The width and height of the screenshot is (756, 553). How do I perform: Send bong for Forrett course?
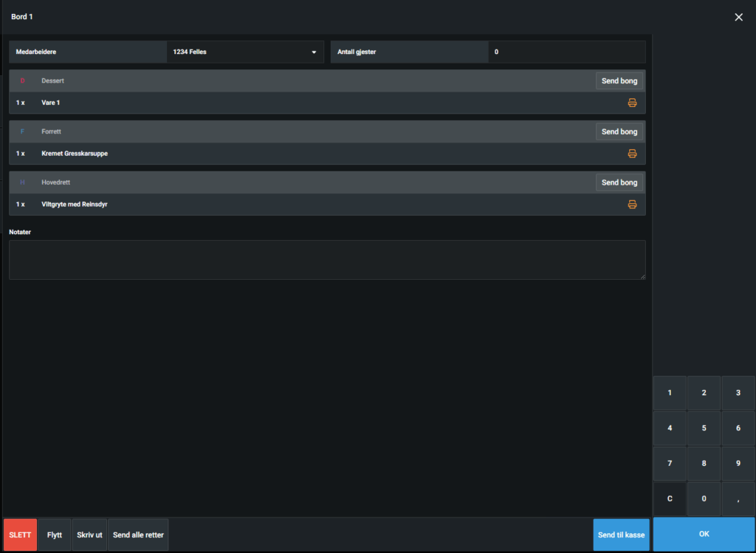pos(619,131)
